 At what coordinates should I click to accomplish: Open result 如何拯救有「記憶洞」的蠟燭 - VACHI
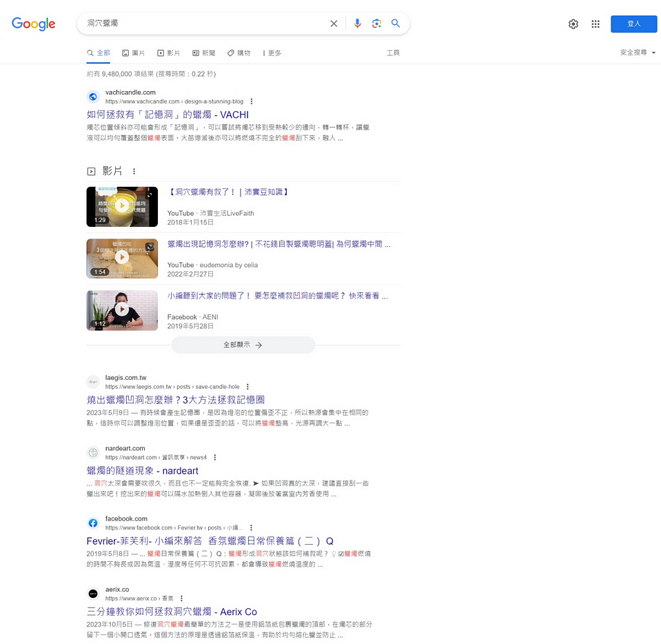point(167,114)
